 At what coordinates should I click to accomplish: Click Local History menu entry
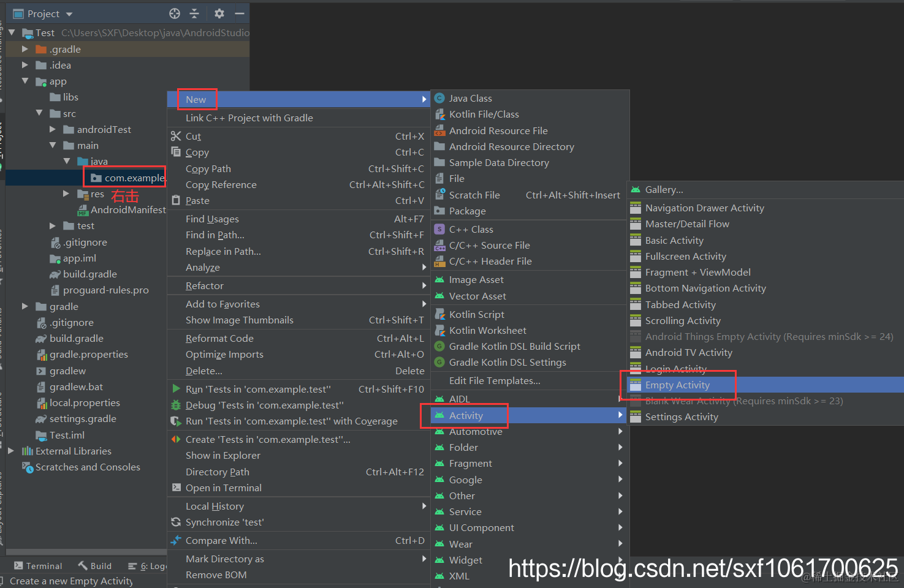pyautogui.click(x=298, y=507)
